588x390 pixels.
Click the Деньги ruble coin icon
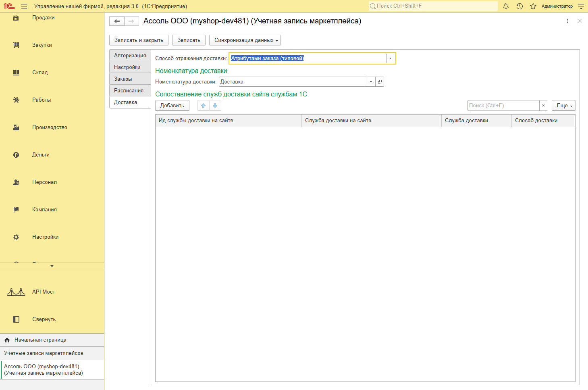pyautogui.click(x=16, y=155)
